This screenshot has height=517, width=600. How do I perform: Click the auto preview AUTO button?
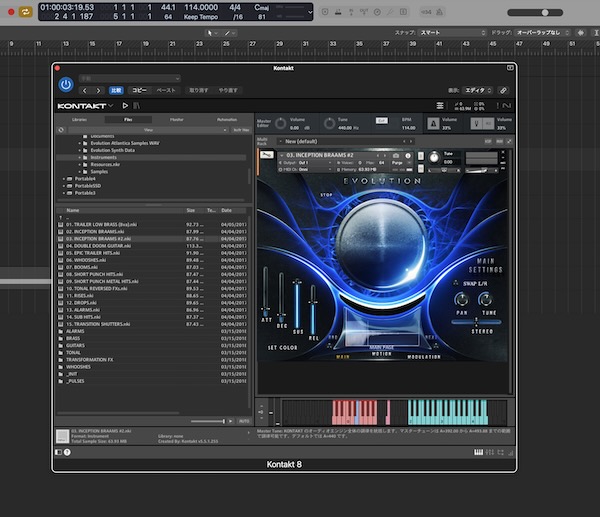[x=244, y=421]
